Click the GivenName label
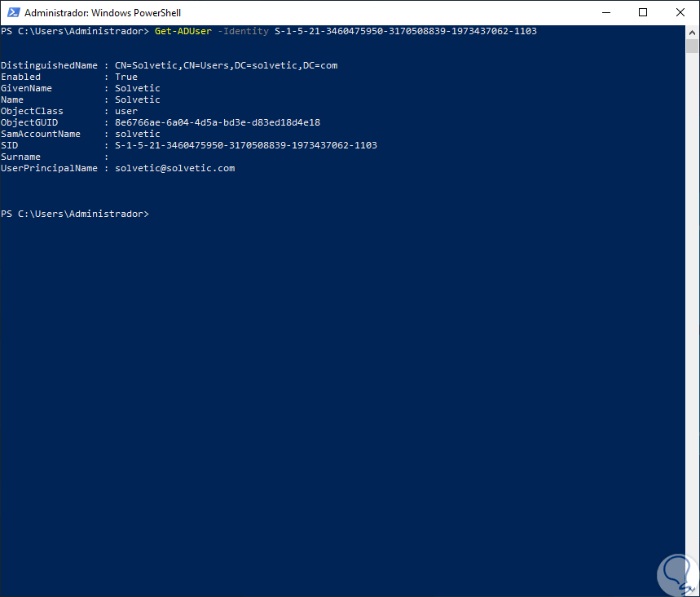Viewport: 700px width, 597px height. (26, 88)
